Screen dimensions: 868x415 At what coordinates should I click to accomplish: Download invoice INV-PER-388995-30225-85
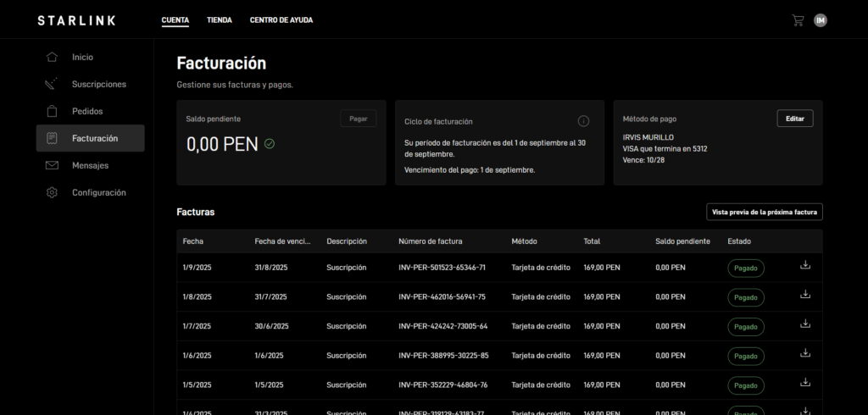click(x=805, y=354)
